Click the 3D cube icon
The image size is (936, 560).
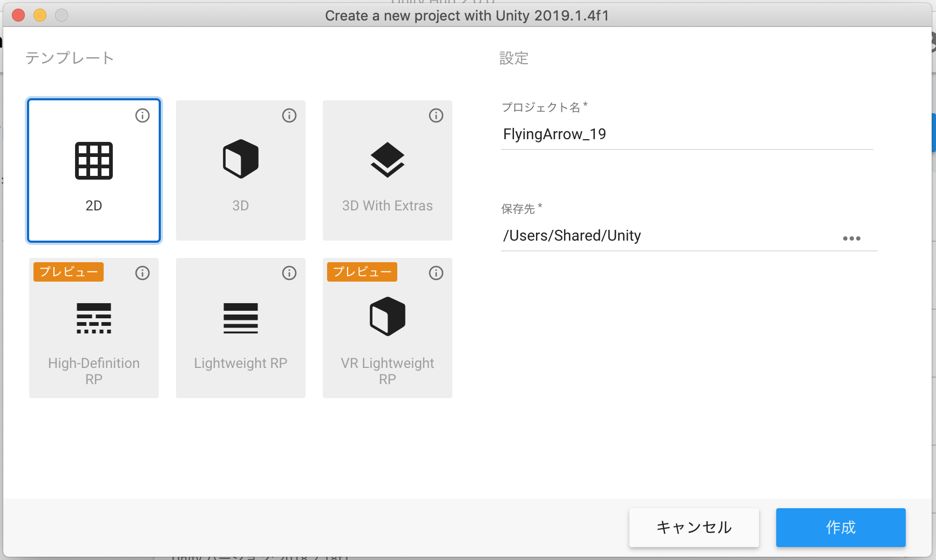click(241, 159)
